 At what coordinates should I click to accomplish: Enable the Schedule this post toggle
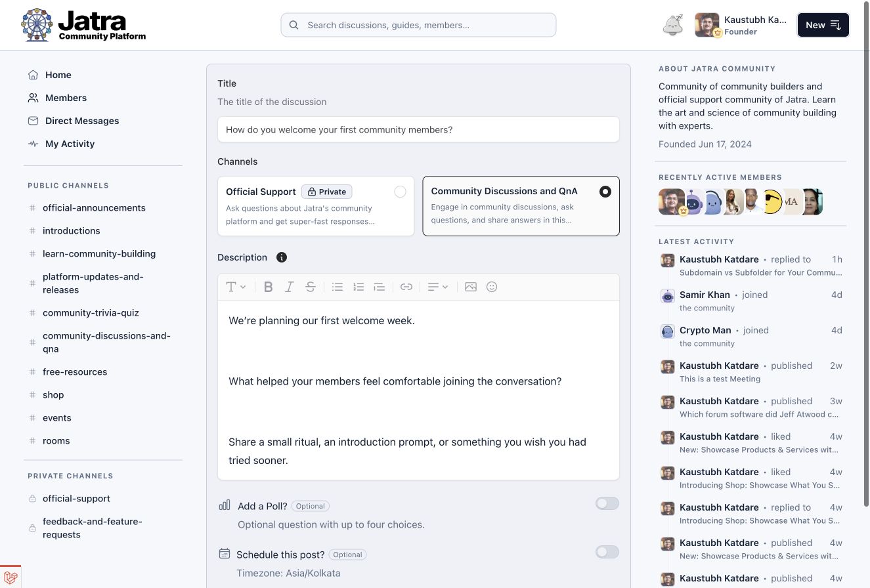[x=607, y=552]
